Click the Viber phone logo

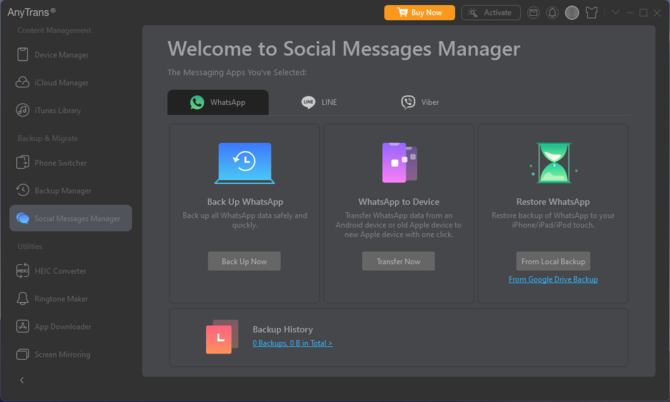(x=408, y=102)
